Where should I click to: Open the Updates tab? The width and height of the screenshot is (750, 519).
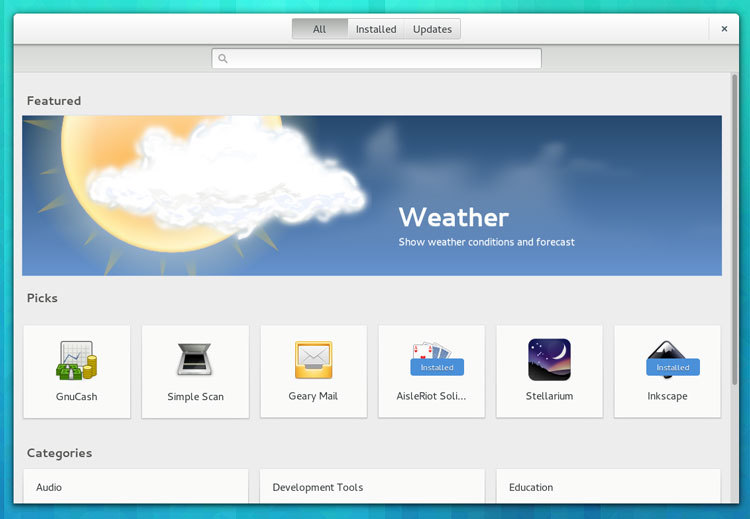pyautogui.click(x=432, y=29)
